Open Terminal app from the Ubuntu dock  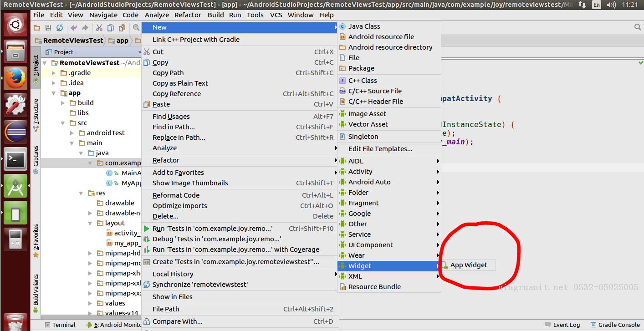click(15, 159)
